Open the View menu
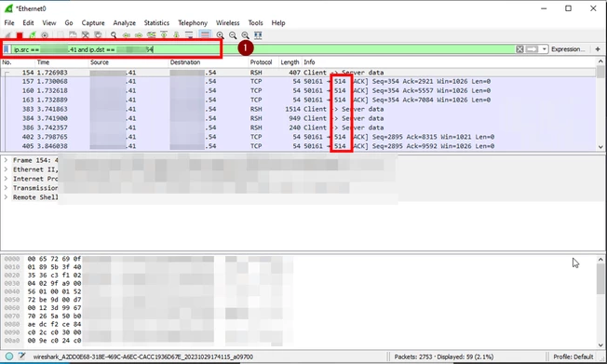This screenshot has height=364, width=607. 49,23
